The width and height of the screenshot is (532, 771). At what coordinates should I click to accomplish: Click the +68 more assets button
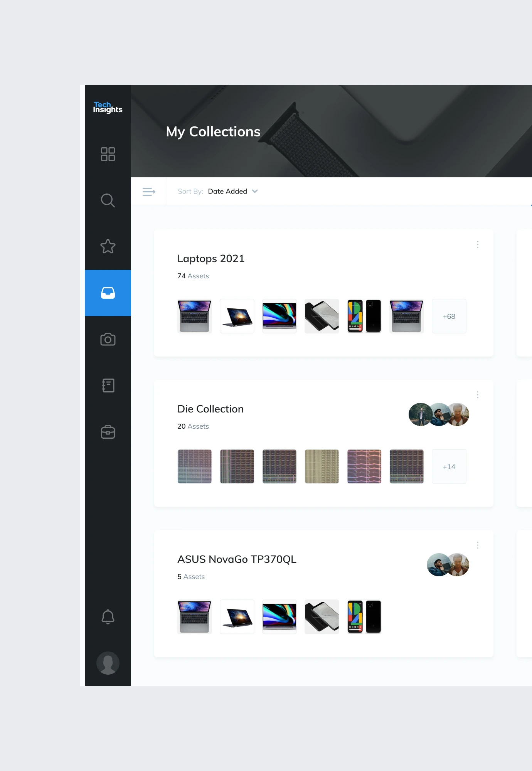tap(449, 316)
